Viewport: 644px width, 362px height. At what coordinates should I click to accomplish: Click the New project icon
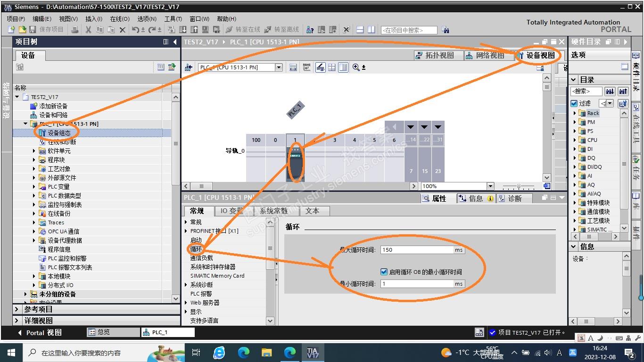coord(12,30)
